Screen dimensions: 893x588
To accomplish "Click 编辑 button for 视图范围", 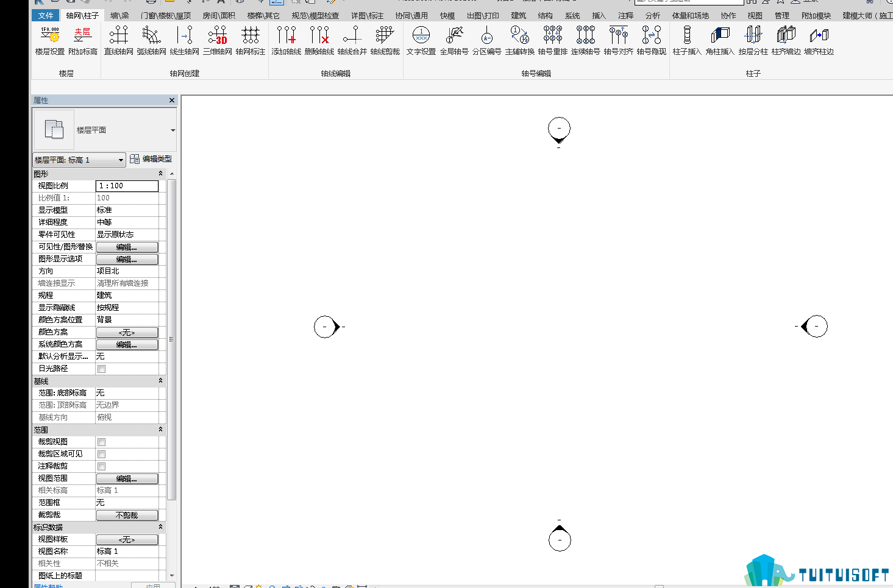I will click(127, 478).
